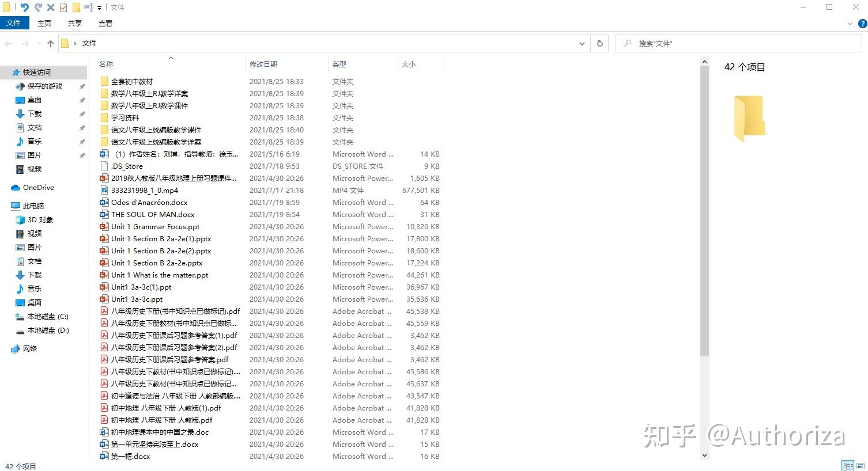Open the 共享 ribbon tab
Screen dimensions: 868x471
pos(75,23)
